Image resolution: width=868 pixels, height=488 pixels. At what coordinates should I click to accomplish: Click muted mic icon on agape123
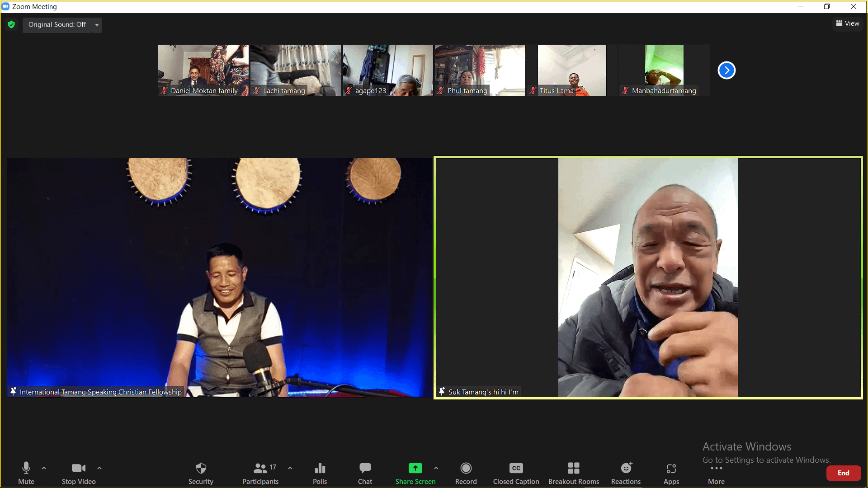coord(349,91)
